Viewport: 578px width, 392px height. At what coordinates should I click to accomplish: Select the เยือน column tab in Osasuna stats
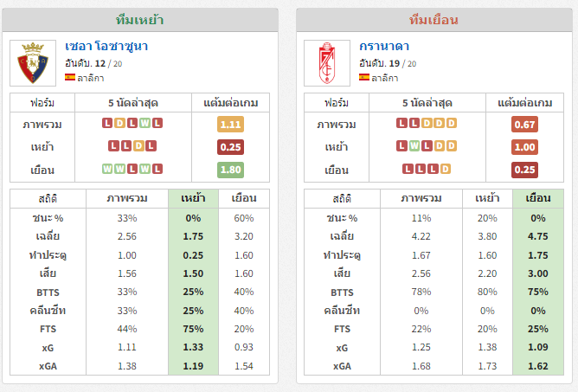coord(244,198)
